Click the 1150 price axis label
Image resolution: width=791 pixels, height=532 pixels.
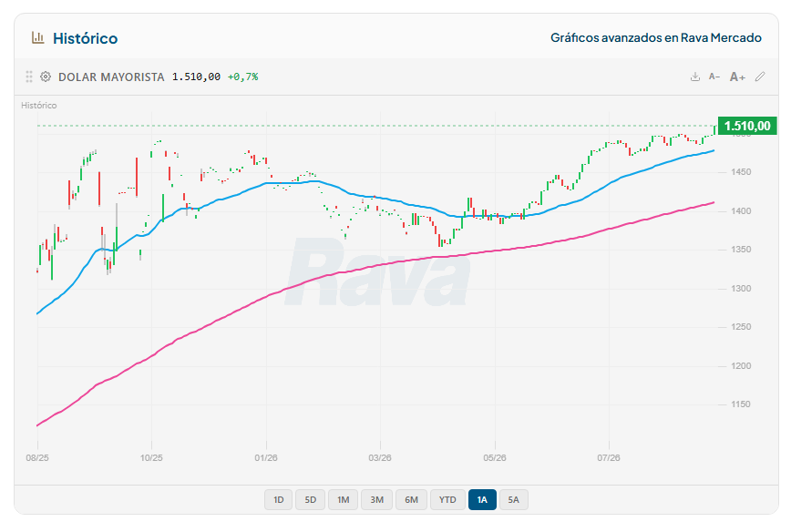tap(741, 404)
